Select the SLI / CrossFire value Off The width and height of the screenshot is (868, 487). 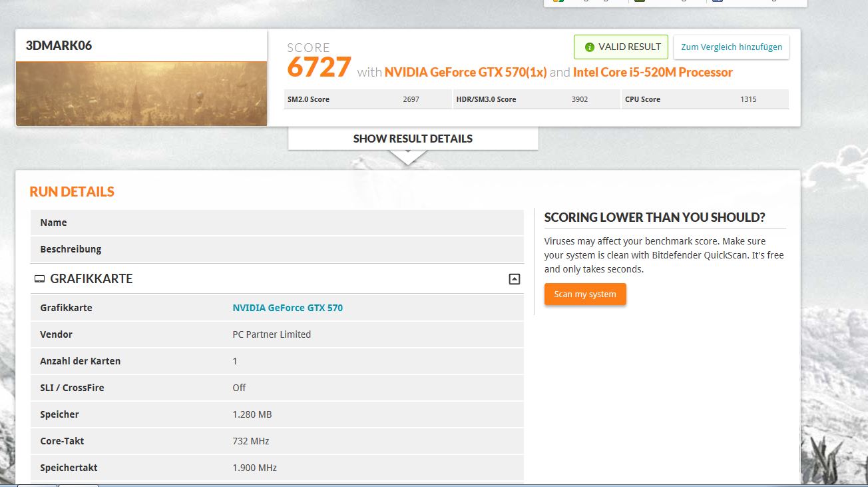239,388
